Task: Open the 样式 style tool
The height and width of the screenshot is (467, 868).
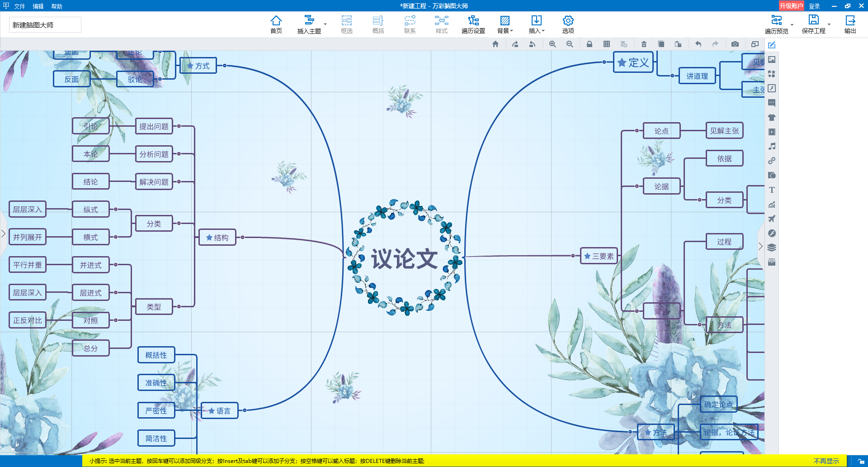Action: 442,24
